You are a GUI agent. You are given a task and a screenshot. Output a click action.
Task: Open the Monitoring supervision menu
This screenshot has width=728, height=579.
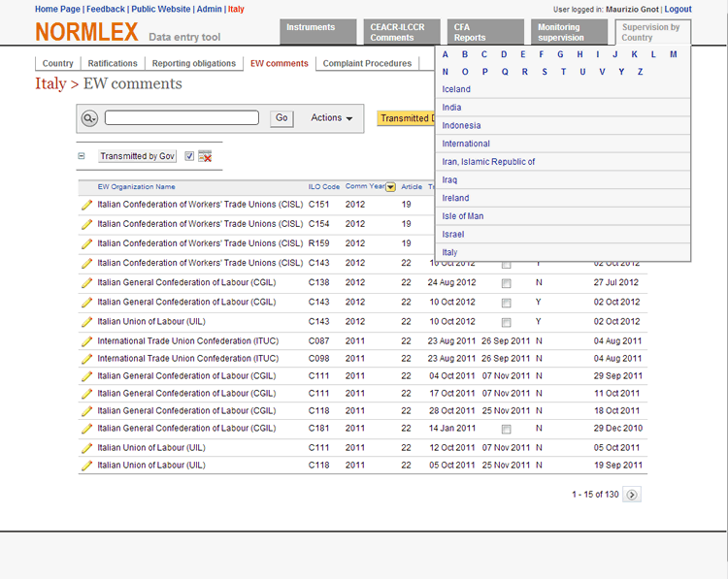[569, 32]
